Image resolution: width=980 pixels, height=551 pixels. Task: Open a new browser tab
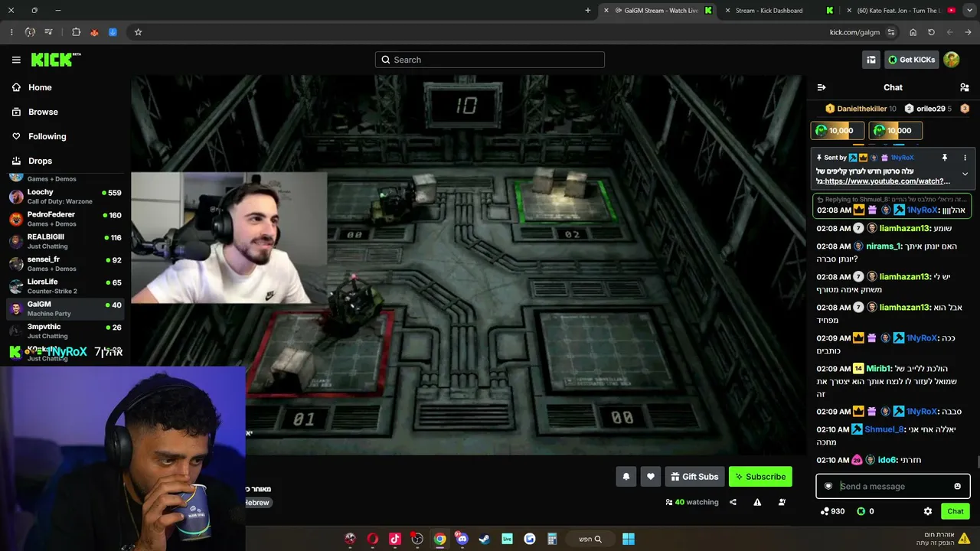(x=588, y=11)
